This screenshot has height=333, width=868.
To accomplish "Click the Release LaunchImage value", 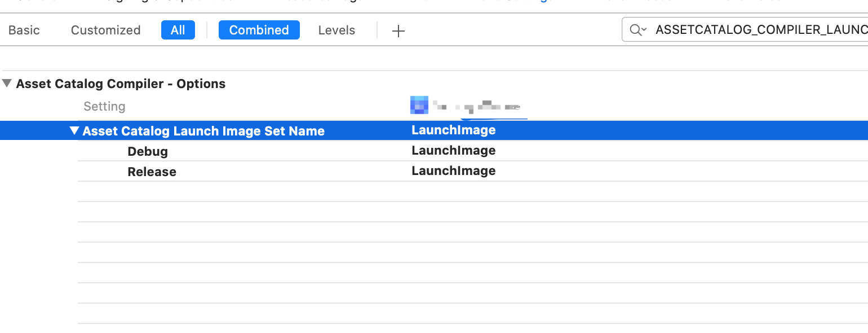I will [453, 171].
